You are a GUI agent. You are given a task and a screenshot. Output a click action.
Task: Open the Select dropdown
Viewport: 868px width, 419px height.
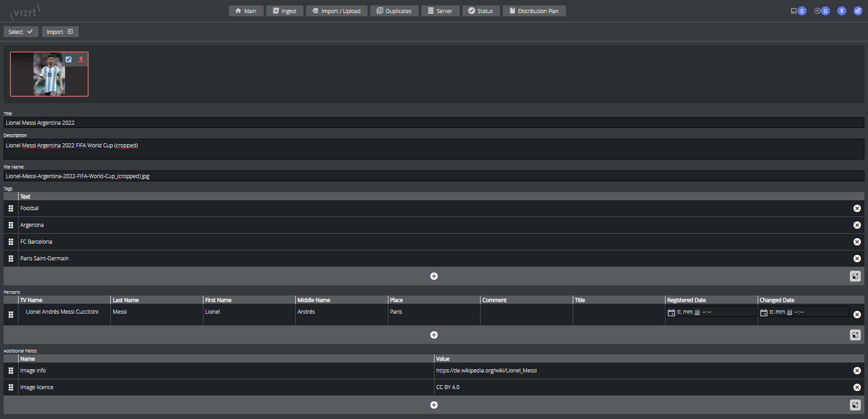click(x=21, y=32)
